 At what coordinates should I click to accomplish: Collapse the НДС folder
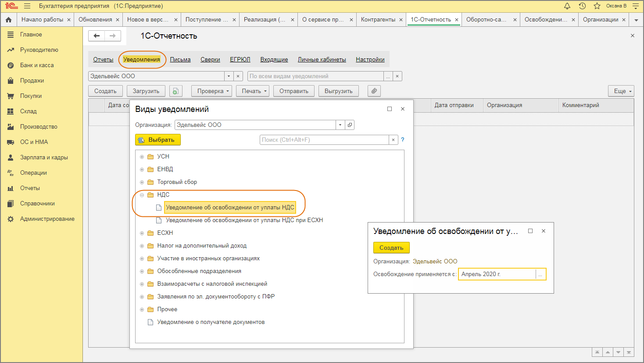coord(142,195)
